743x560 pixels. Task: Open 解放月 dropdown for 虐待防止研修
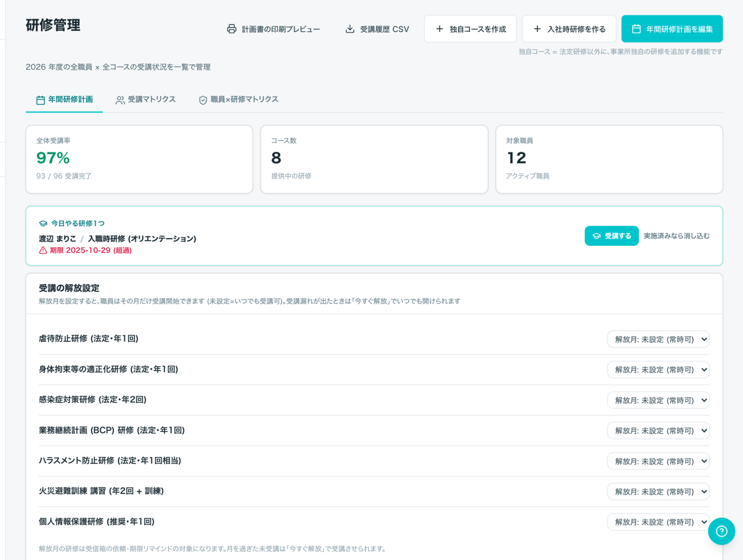click(658, 339)
